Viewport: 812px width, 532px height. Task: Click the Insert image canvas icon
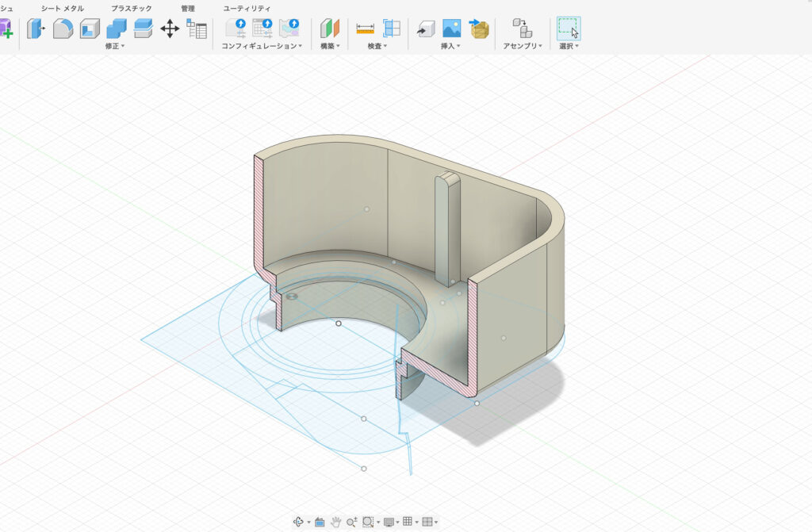451,29
